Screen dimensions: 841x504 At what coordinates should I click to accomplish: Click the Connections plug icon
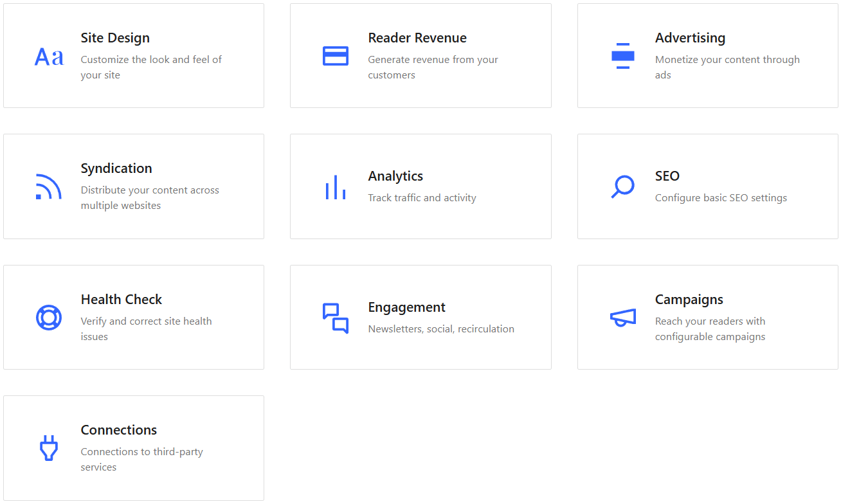click(x=49, y=448)
